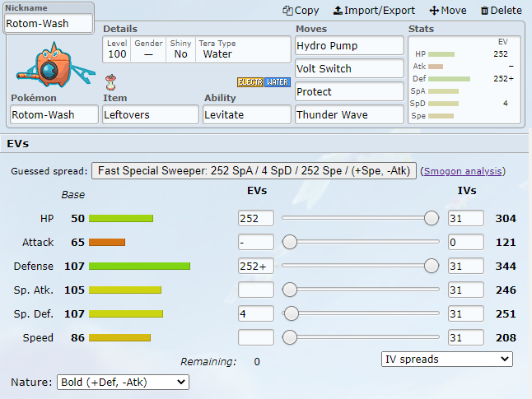Select the Thunder Wave move field
The width and height of the screenshot is (532, 399).
click(349, 114)
